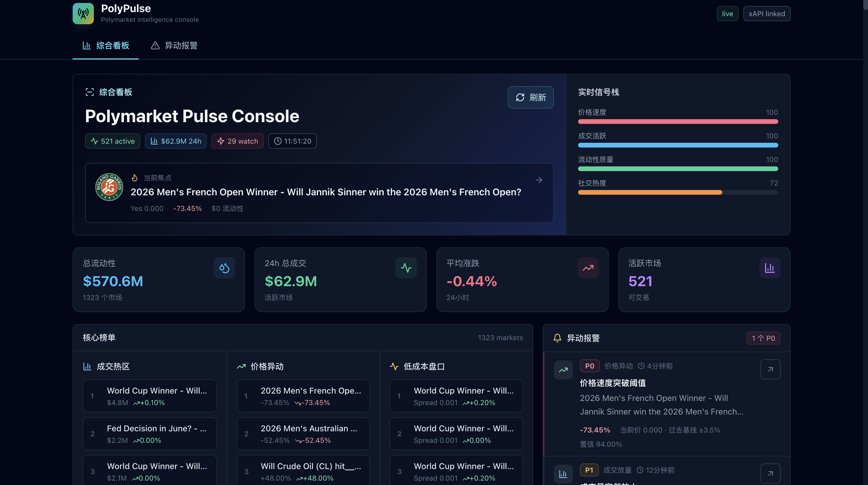Viewport: 868px width, 485px height.
Task: Click the live status badge
Action: coord(727,14)
